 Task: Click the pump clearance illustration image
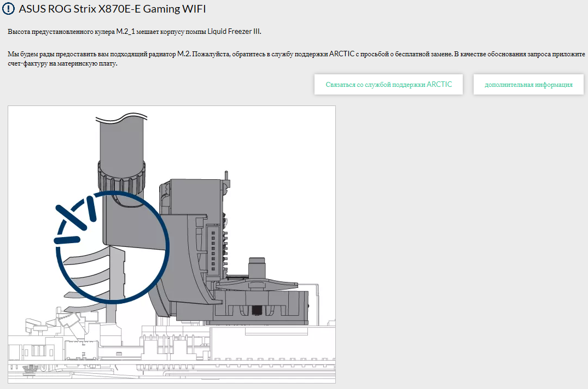[x=172, y=244]
